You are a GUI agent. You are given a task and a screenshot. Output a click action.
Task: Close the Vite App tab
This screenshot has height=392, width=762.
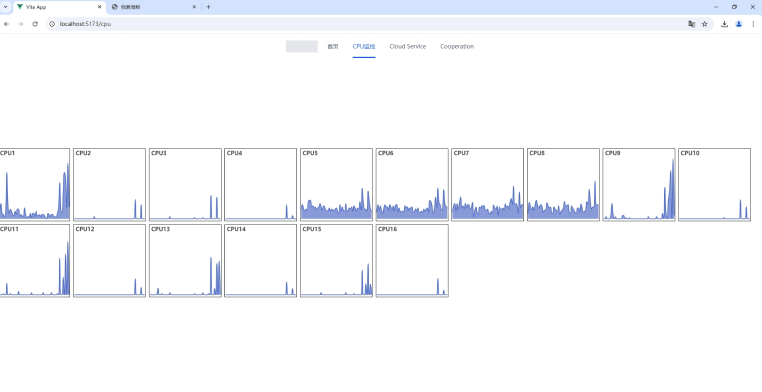click(99, 7)
